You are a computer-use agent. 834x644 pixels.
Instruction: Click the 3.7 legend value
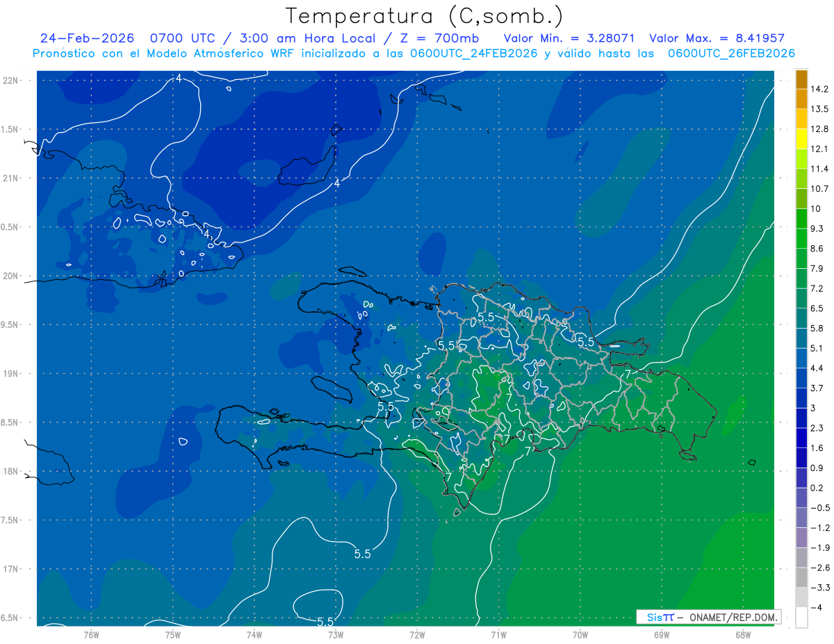817,388
